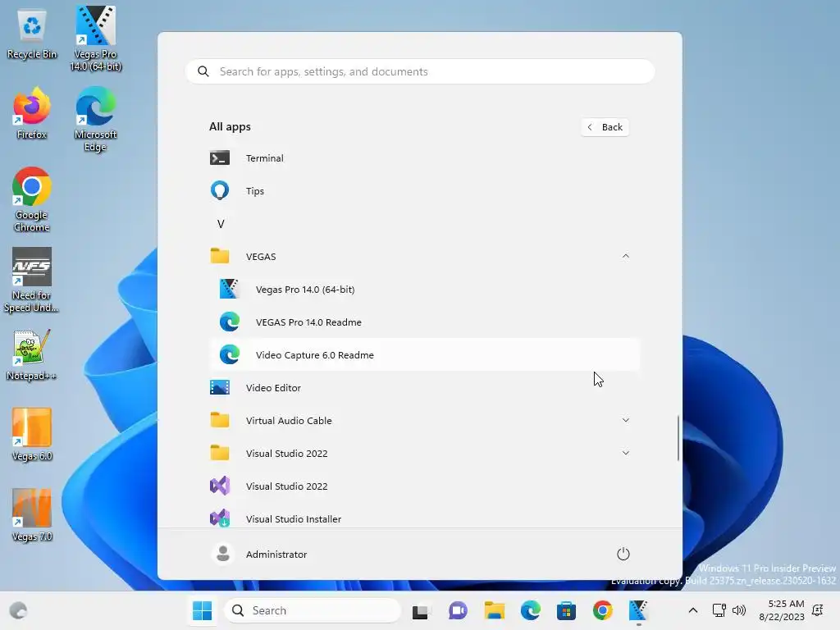Launch Video Editor app

click(424, 387)
